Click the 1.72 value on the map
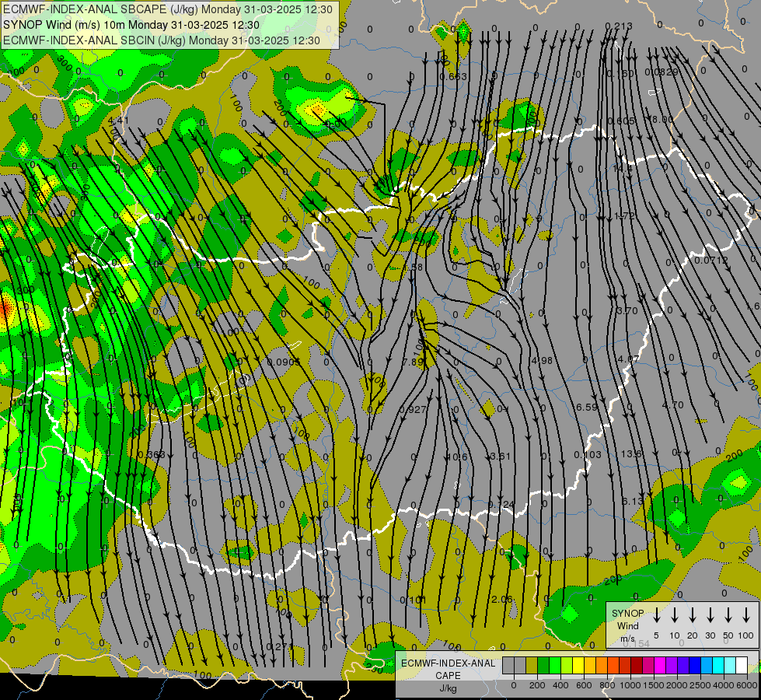 [624, 215]
